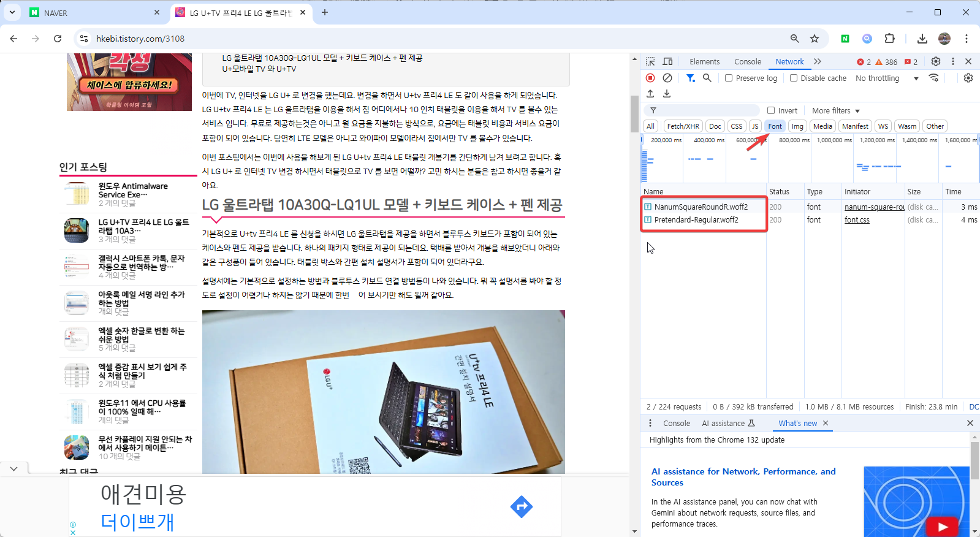Screen dimensions: 980x537
Task: Toggle the All requests filter
Action: point(650,126)
